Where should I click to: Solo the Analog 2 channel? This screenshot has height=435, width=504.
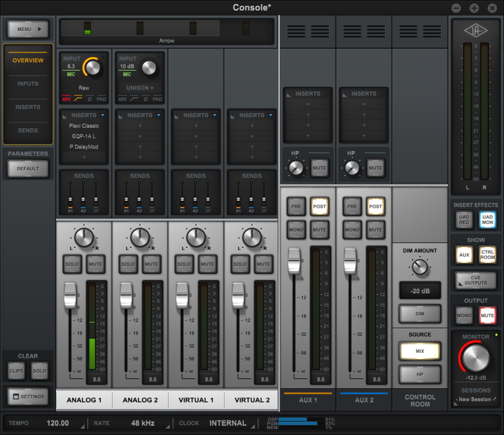128,264
